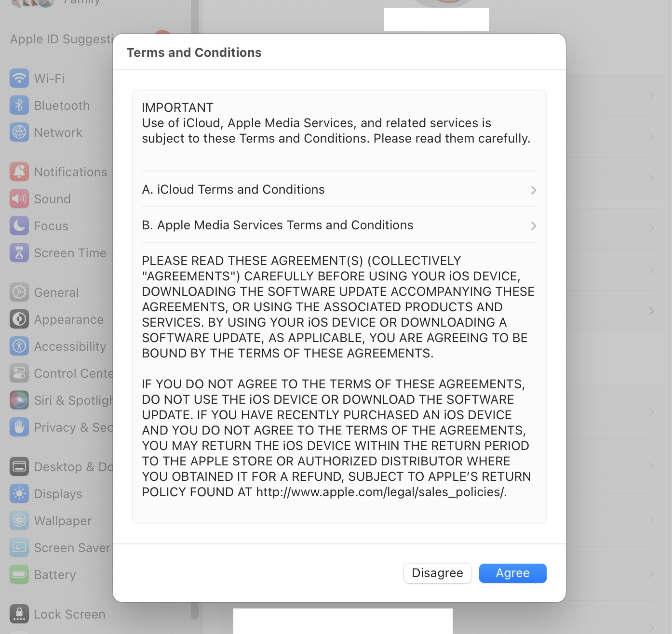
Task: Open Displays sun icon
Action: (x=19, y=493)
